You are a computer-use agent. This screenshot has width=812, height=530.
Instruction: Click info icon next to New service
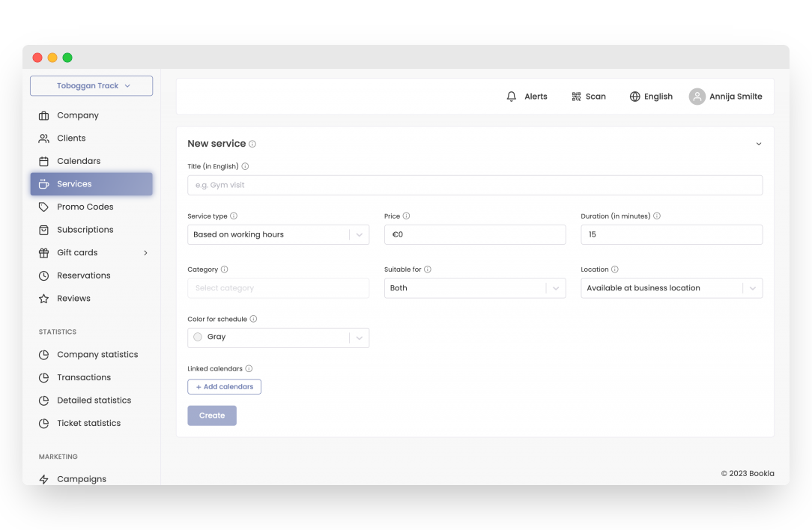coord(252,144)
